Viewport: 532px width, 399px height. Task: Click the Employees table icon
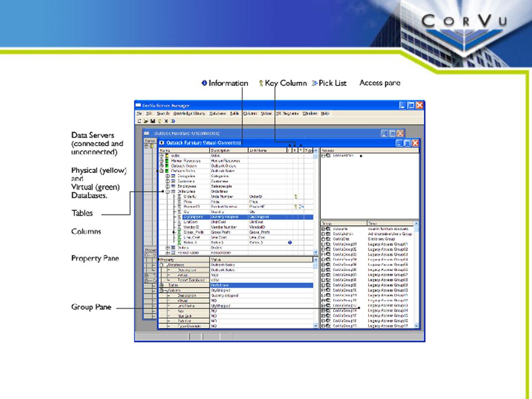[173, 186]
